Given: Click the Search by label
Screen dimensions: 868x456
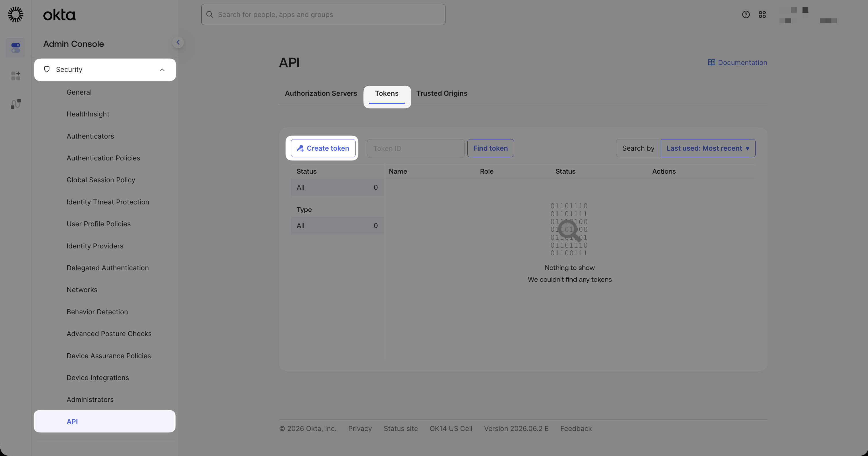Looking at the screenshot, I should click(x=638, y=148).
